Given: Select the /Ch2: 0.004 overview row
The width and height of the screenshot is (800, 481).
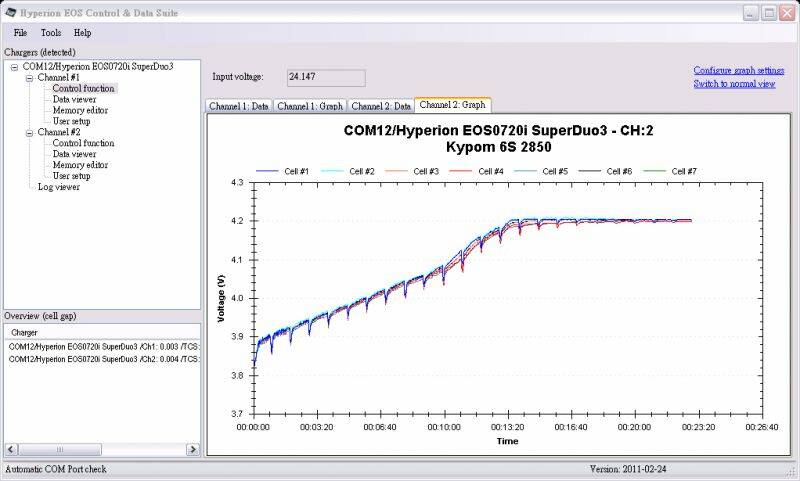Looking at the screenshot, I should (x=102, y=359).
